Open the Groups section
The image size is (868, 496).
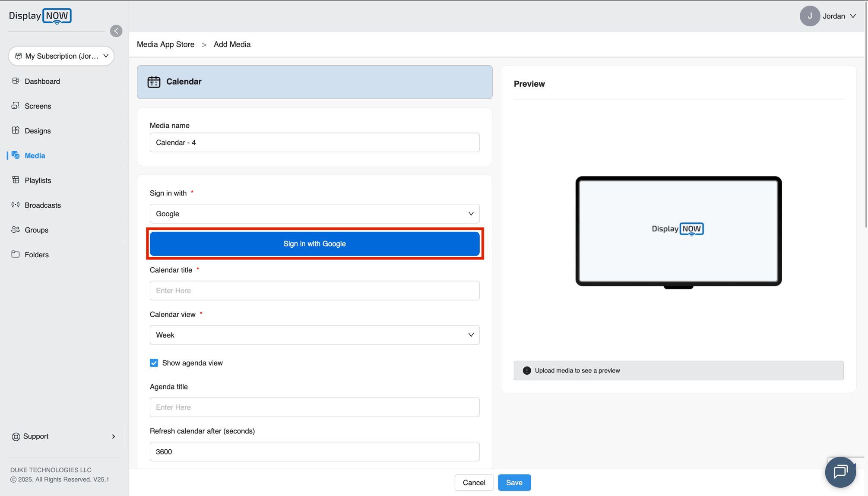tap(37, 230)
